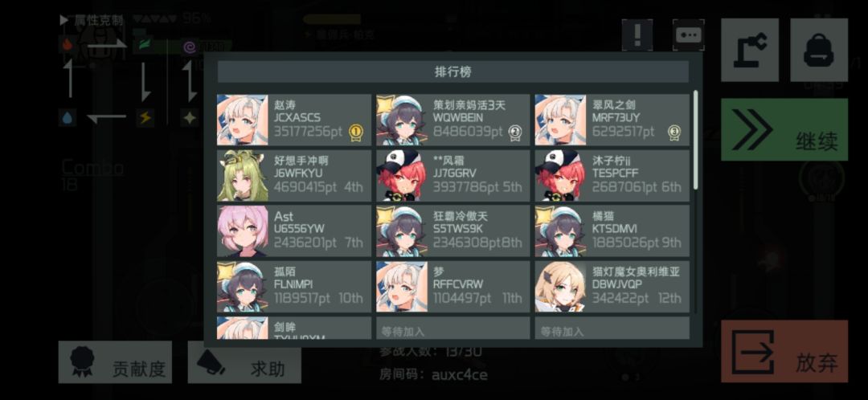This screenshot has height=400, width=868.
Task: Open the chat bubble icon
Action: pos(689,35)
